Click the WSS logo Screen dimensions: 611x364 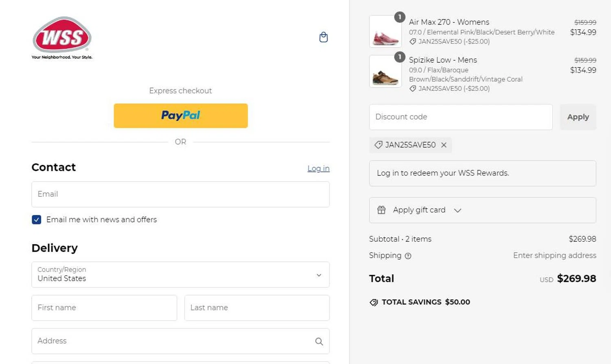[x=62, y=36]
